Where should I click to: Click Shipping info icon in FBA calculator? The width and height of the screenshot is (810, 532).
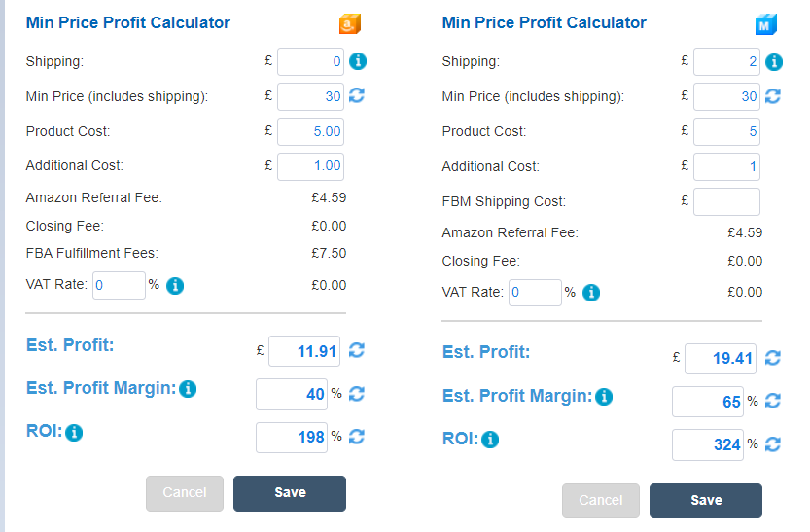click(357, 61)
